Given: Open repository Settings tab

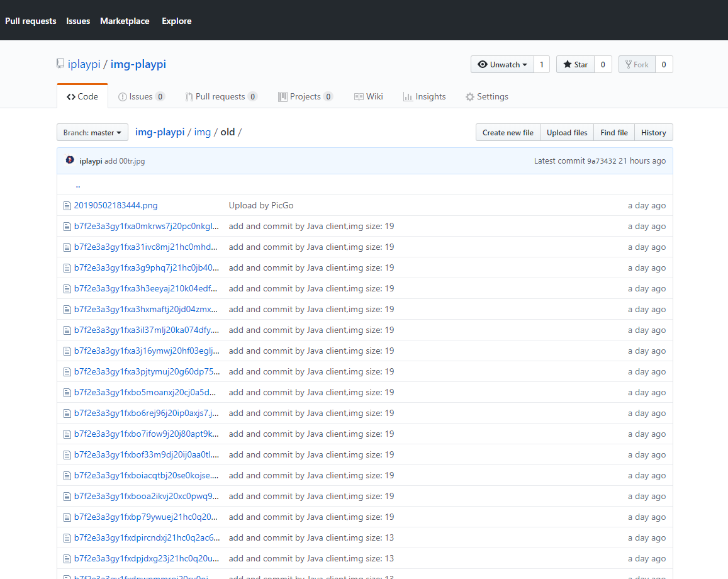Looking at the screenshot, I should [486, 96].
